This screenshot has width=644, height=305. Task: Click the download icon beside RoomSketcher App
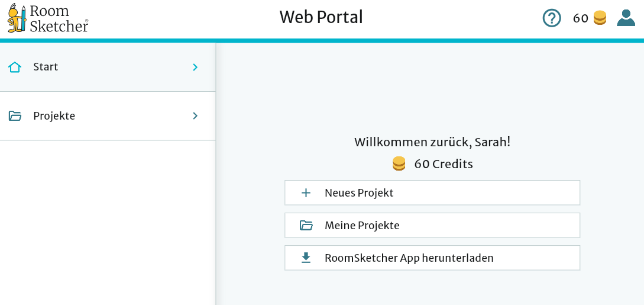tap(306, 258)
